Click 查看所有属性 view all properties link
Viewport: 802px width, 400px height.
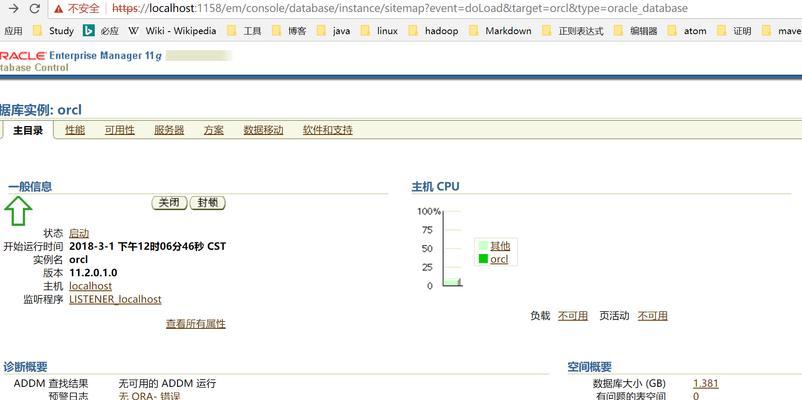[196, 324]
